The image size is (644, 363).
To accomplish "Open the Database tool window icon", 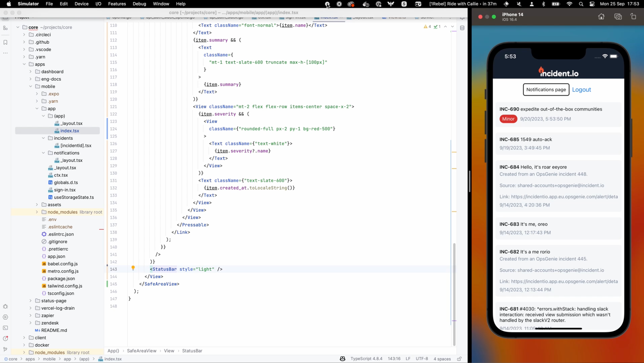I will (462, 28).
